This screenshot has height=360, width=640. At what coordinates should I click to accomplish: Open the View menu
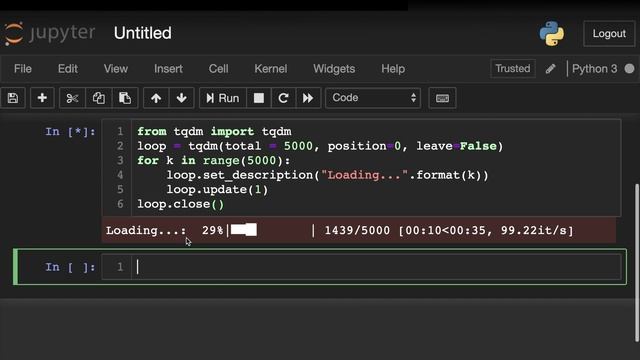(116, 69)
